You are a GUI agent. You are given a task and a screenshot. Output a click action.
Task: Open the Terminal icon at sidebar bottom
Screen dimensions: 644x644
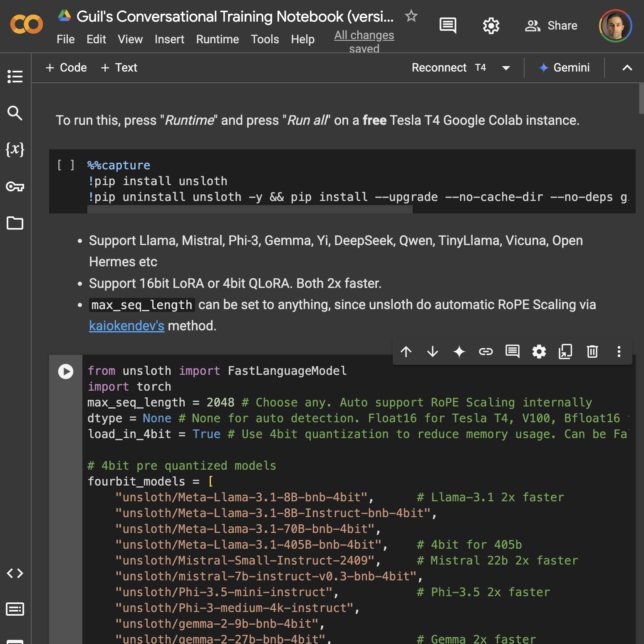tap(15, 641)
